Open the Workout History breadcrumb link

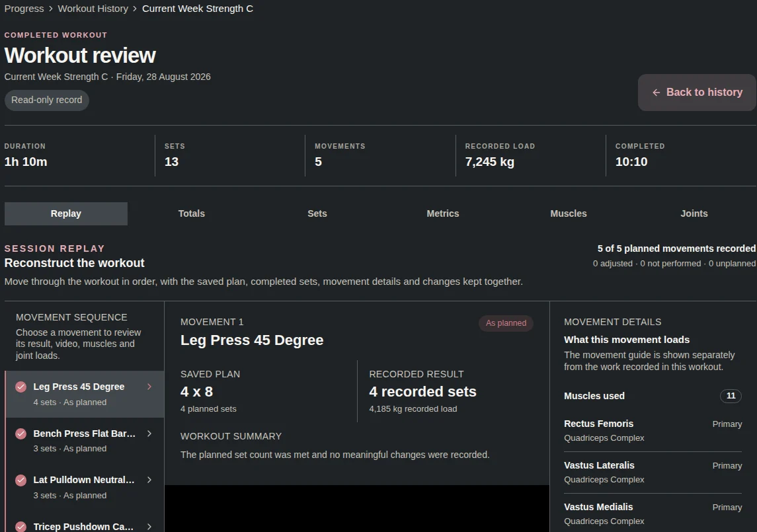click(93, 9)
